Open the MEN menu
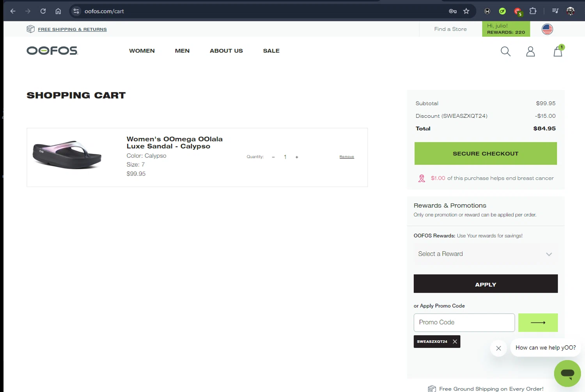 pos(182,51)
